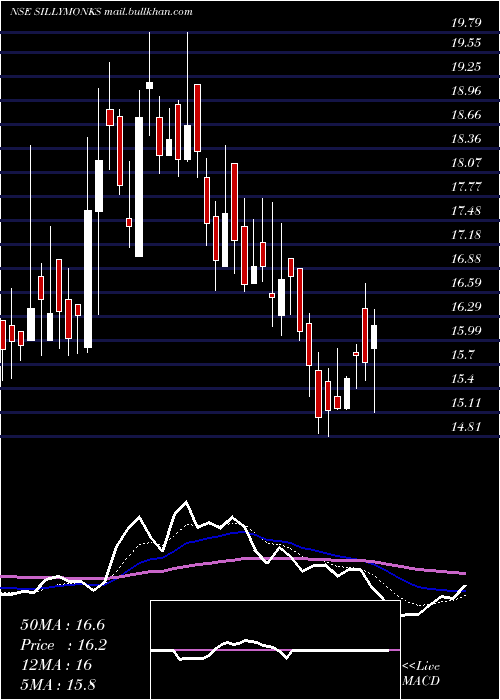This screenshot has width=500, height=700.
Task: Click the 15.4 price axis label
Action: (462, 379)
